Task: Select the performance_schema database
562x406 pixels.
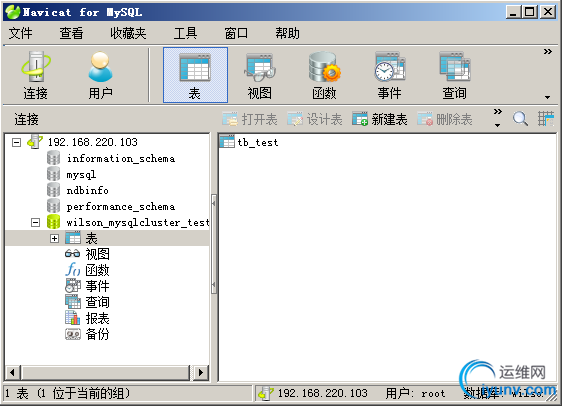Action: [121, 207]
